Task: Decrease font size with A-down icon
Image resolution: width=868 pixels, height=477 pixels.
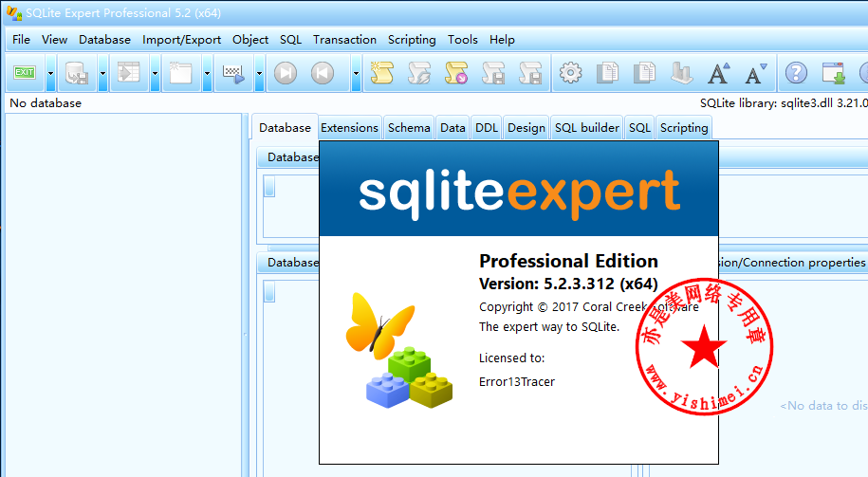Action: pyautogui.click(x=756, y=73)
